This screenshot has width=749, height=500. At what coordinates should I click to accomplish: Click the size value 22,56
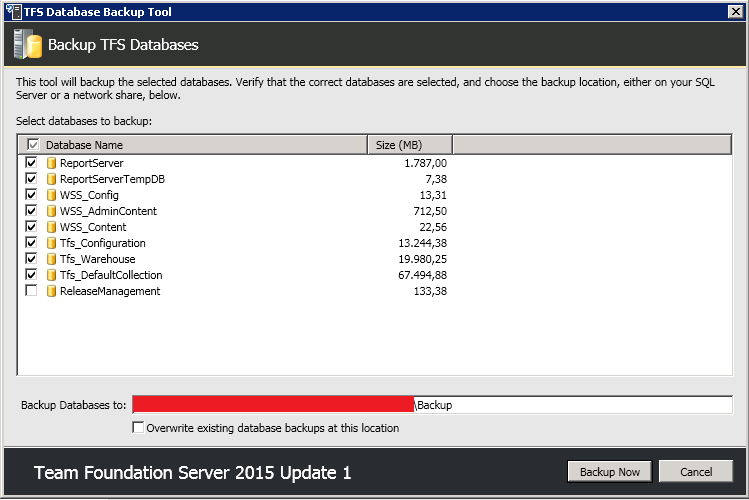pos(433,227)
